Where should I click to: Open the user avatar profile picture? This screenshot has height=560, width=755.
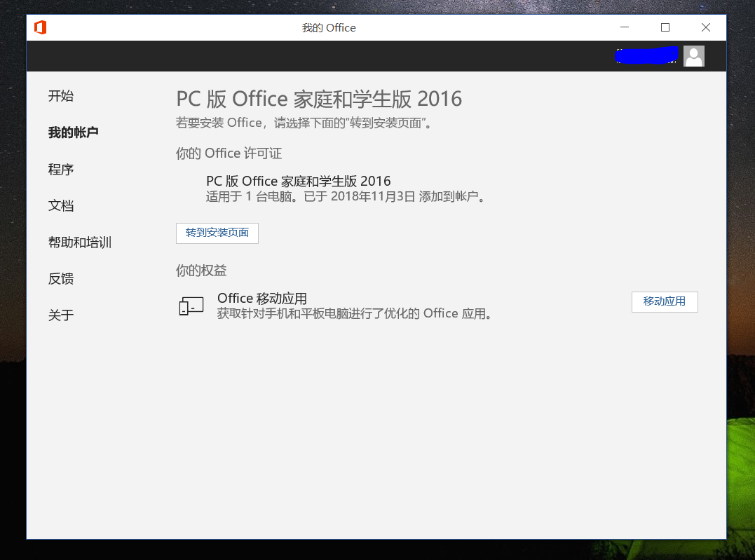[x=693, y=56]
